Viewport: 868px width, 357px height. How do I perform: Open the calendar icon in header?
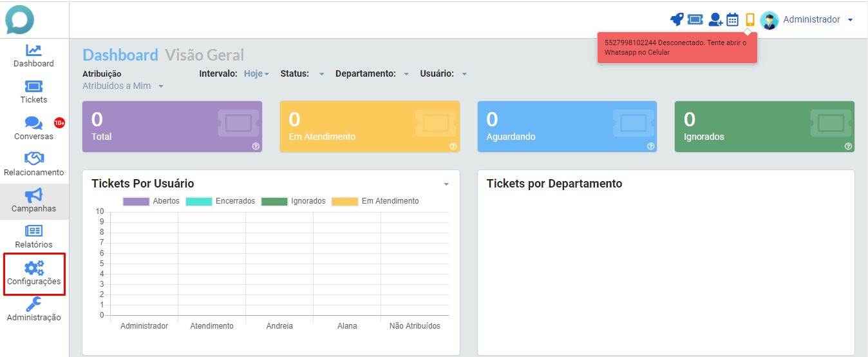pos(733,19)
